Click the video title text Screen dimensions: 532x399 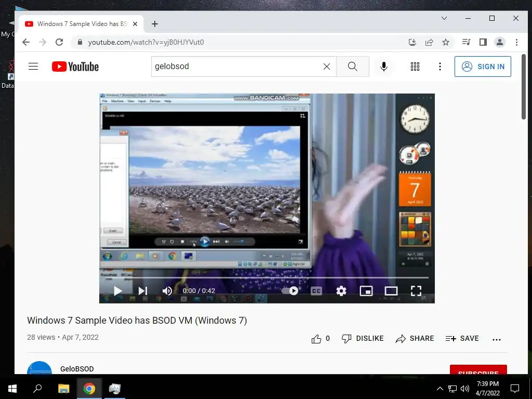coord(137,320)
